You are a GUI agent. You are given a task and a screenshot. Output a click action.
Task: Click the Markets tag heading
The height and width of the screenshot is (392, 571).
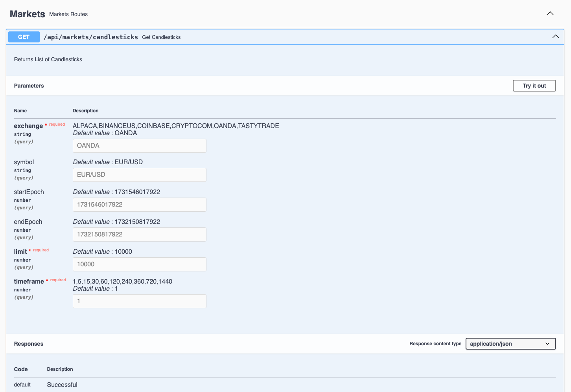click(27, 14)
